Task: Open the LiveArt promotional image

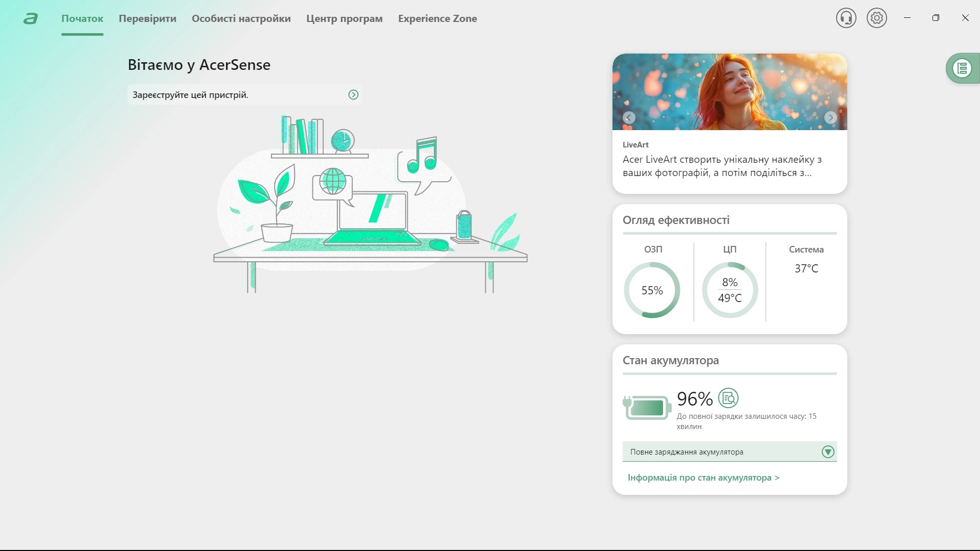Action: [x=729, y=92]
